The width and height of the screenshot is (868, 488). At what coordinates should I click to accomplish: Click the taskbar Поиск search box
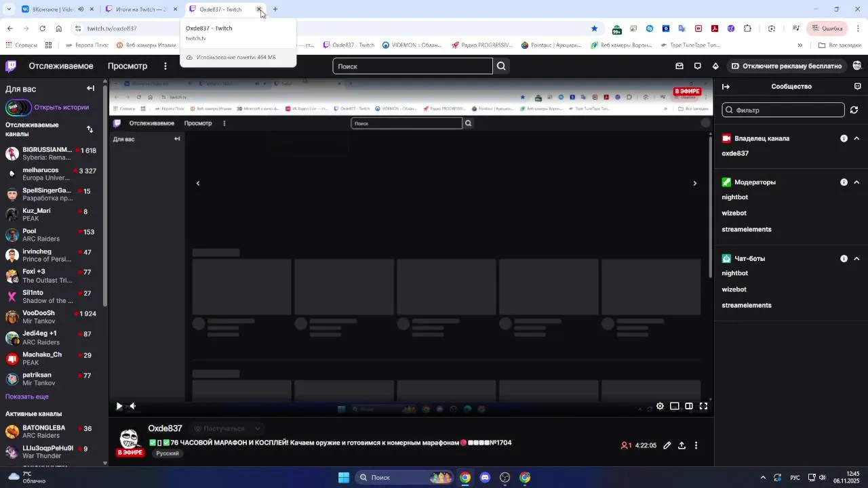coord(404,477)
